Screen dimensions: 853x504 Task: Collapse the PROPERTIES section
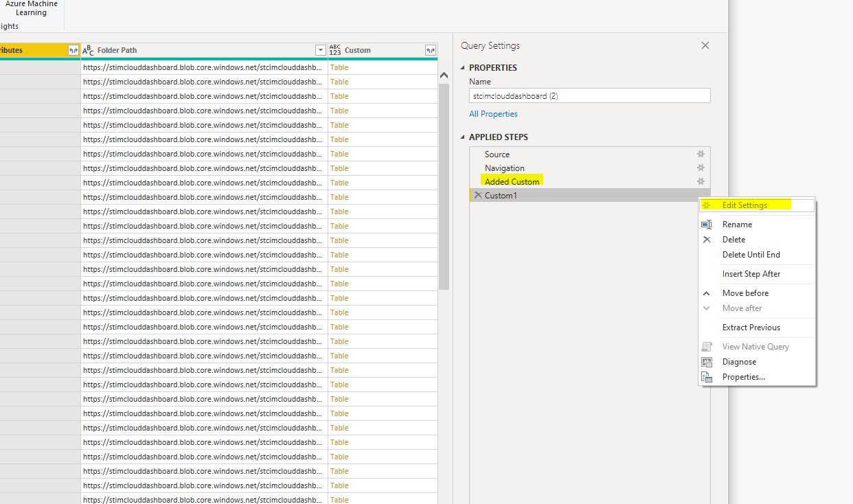coord(463,68)
